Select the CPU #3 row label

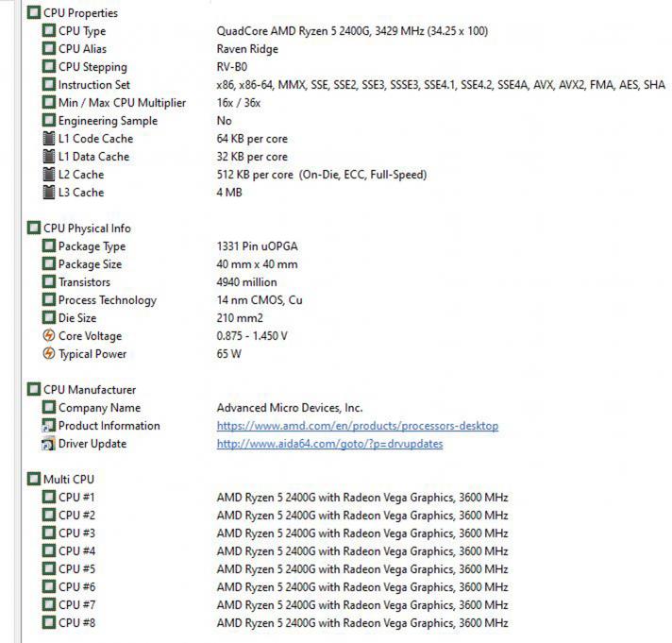click(x=76, y=533)
